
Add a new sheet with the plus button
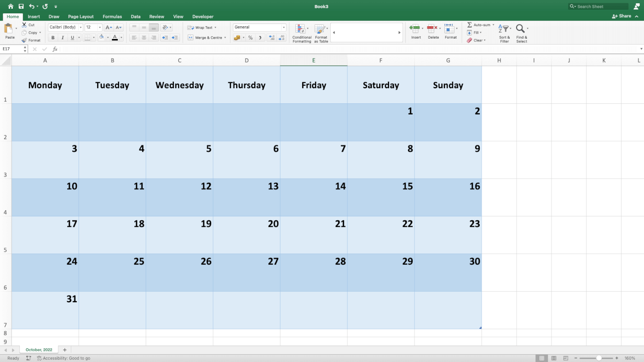(65, 350)
